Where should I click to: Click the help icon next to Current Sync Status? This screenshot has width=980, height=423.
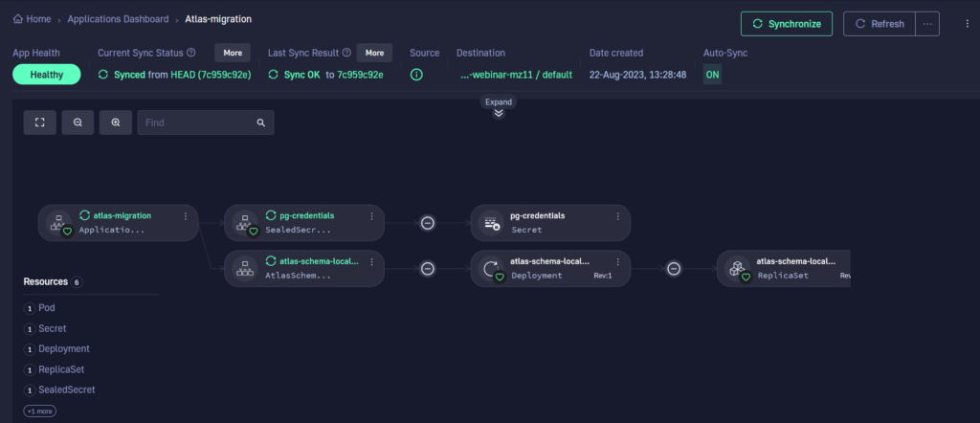tap(191, 53)
